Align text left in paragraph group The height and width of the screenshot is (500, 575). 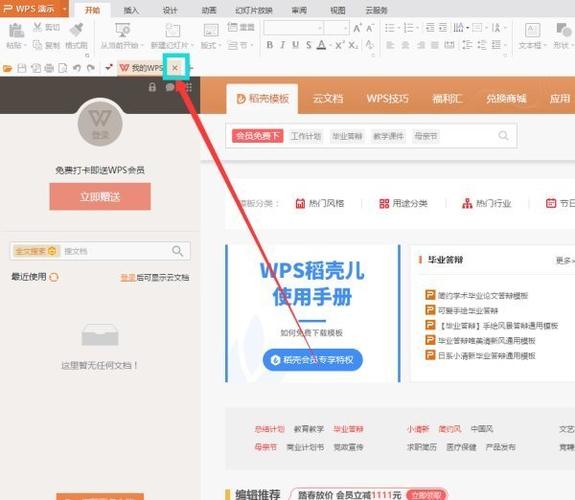(x=390, y=45)
